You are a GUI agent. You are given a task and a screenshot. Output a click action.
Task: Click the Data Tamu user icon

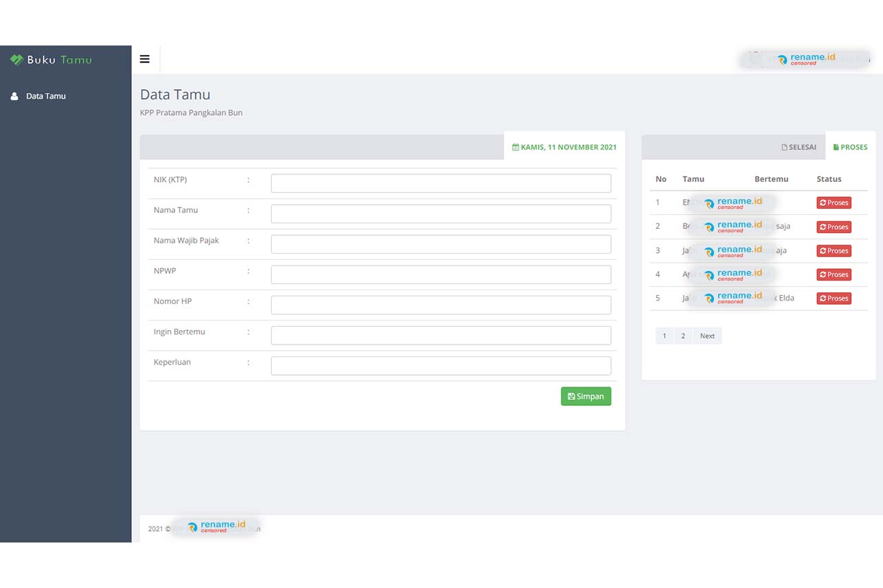tap(14, 97)
